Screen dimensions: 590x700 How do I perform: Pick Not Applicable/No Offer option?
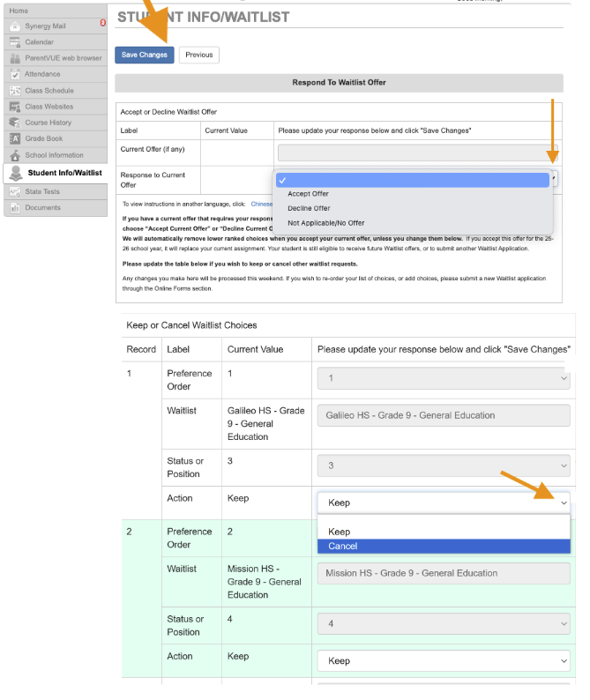[x=325, y=223]
